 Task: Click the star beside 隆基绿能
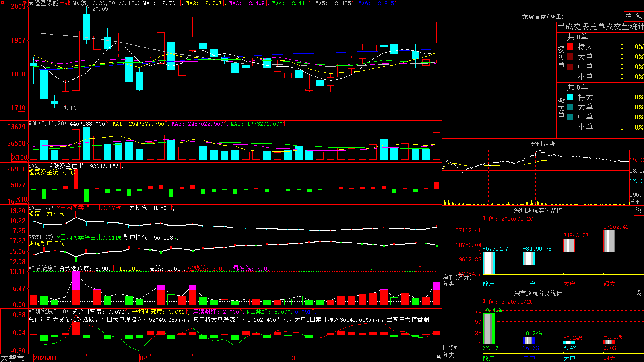tap(31, 3)
